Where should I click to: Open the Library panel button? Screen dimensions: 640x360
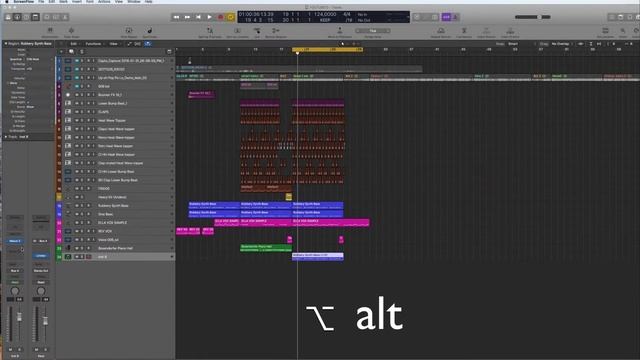point(8,17)
